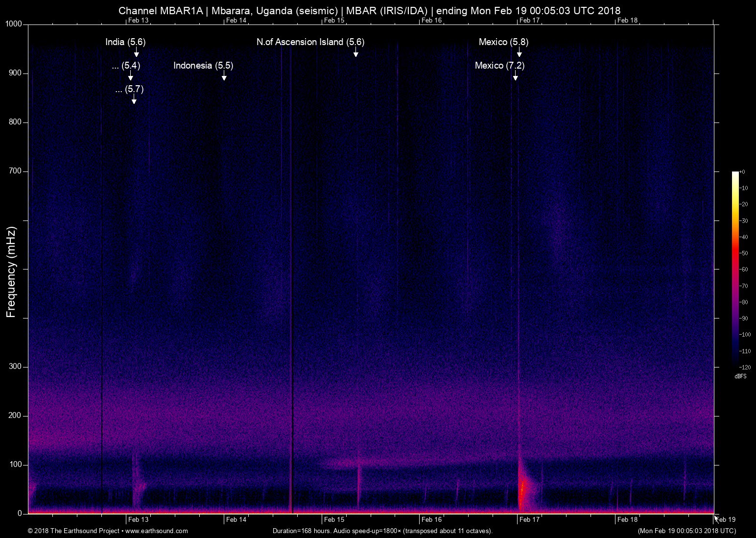
Task: Click the Mexico (7.2) earthquake arrow
Action: [515, 77]
